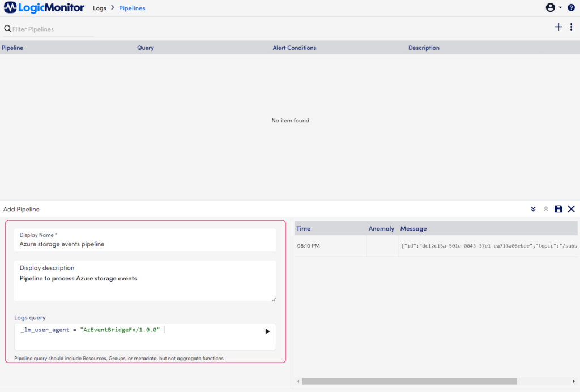580x392 pixels.
Task: Click the search magnifier icon
Action: (x=7, y=28)
